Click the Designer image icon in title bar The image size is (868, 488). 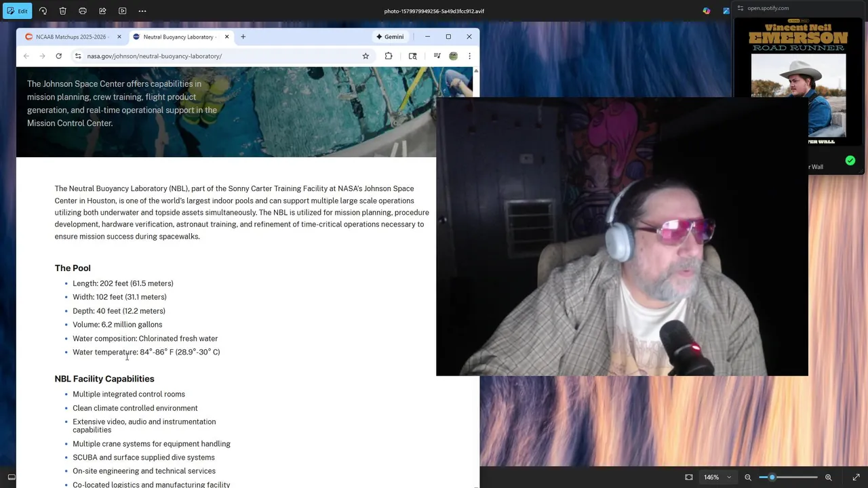point(726,11)
